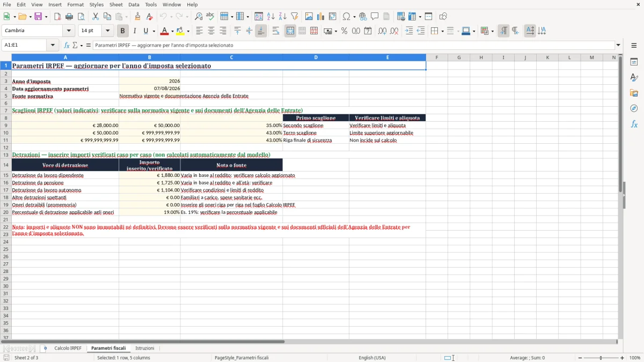The image size is (644, 362).
Task: Click the vertical scrollbar
Action: point(620,196)
